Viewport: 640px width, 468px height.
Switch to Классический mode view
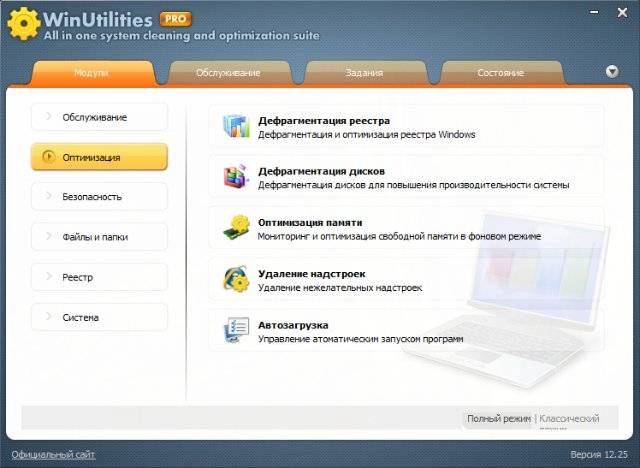click(x=569, y=419)
